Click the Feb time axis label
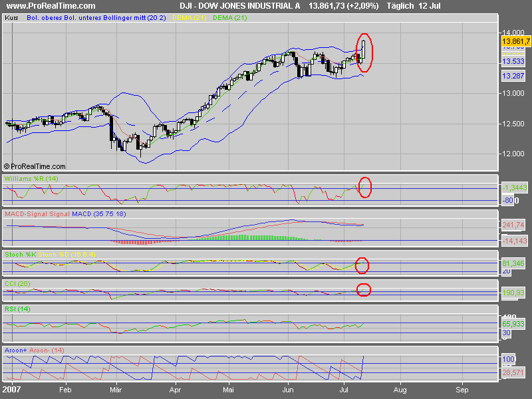532x399 pixels. pos(65,390)
